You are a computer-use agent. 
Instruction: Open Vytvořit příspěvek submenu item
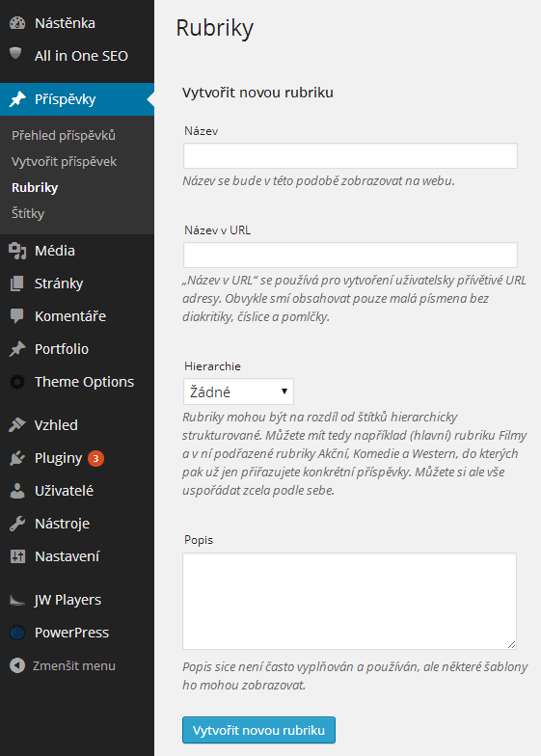click(64, 162)
